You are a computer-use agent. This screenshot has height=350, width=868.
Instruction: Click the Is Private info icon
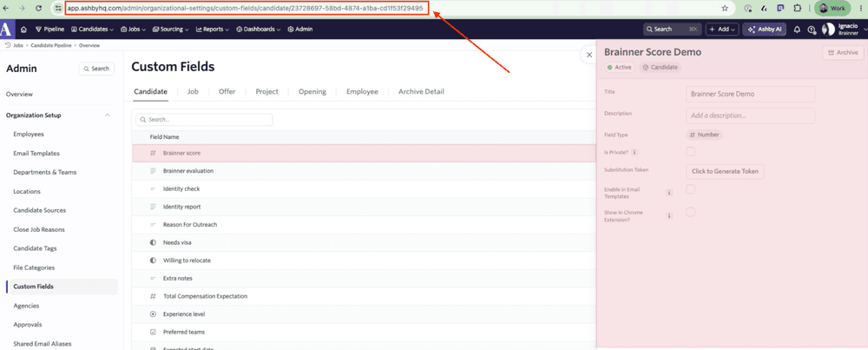tap(635, 152)
